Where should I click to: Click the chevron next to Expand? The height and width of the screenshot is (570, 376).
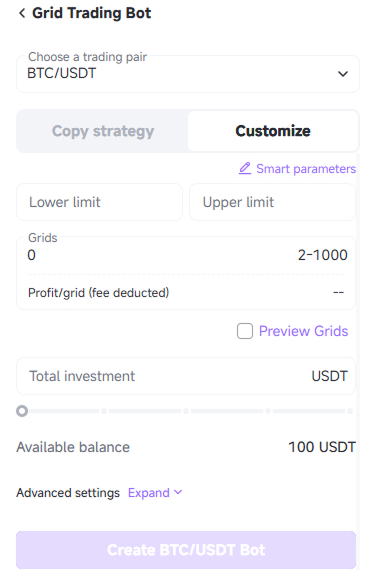pyautogui.click(x=178, y=492)
